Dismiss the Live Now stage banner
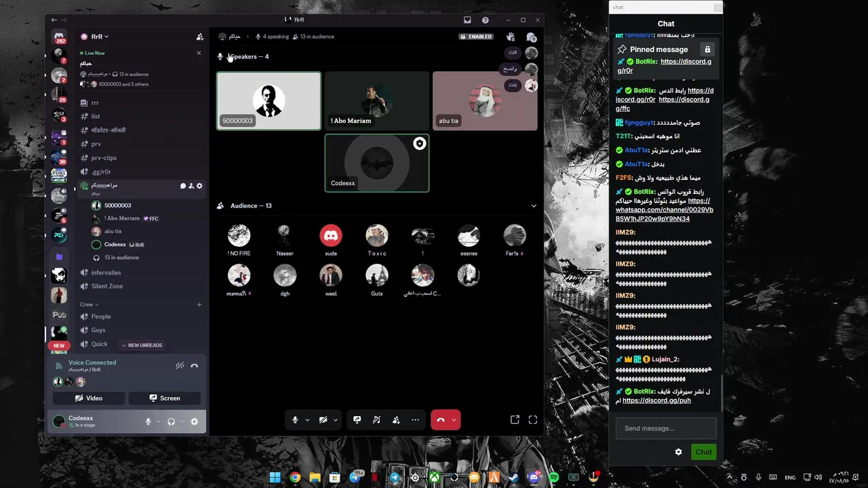This screenshot has width=868, height=488. (x=199, y=53)
